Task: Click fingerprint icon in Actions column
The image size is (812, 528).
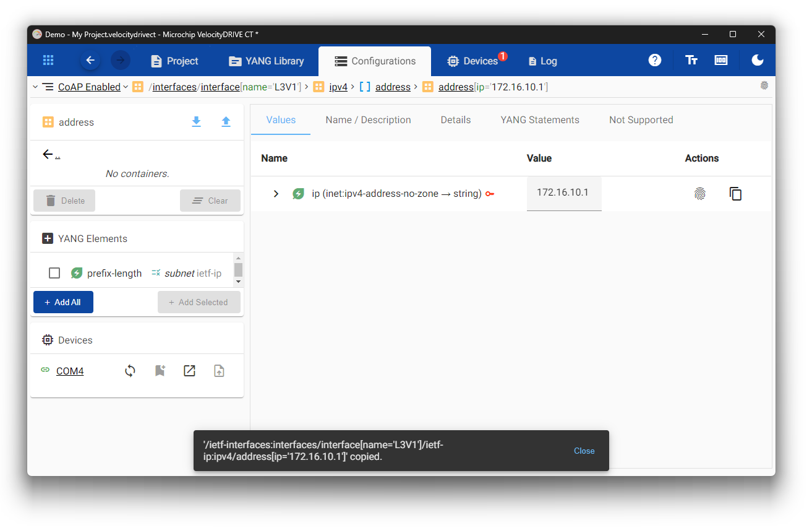Action: coord(699,194)
